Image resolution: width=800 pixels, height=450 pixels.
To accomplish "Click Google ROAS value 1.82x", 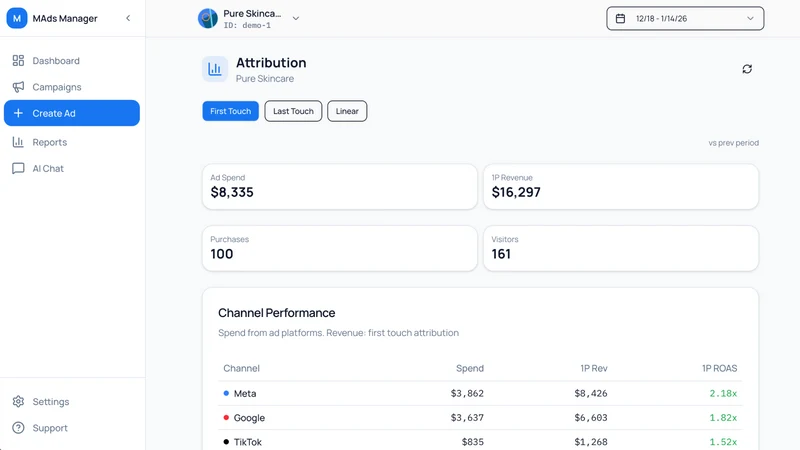I will [x=723, y=417].
